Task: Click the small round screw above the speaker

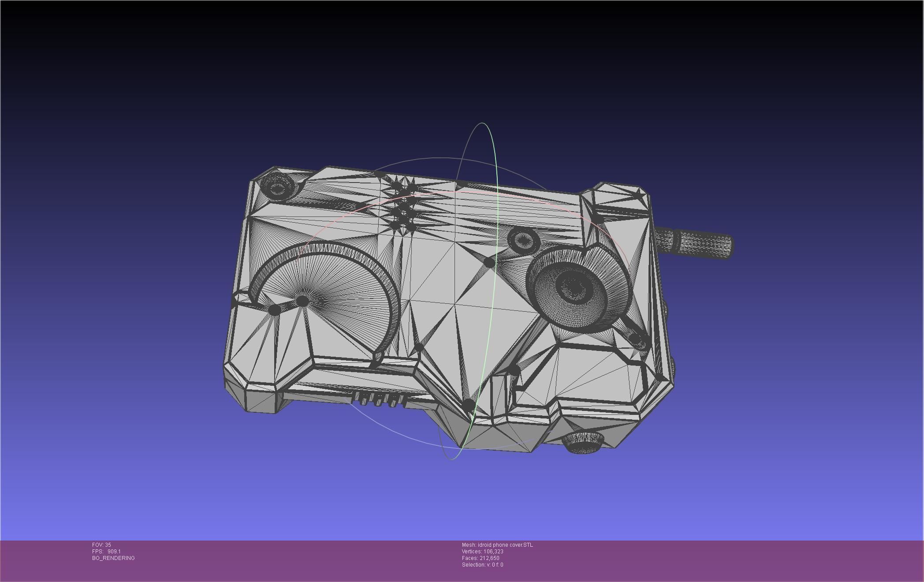Action: pos(523,240)
